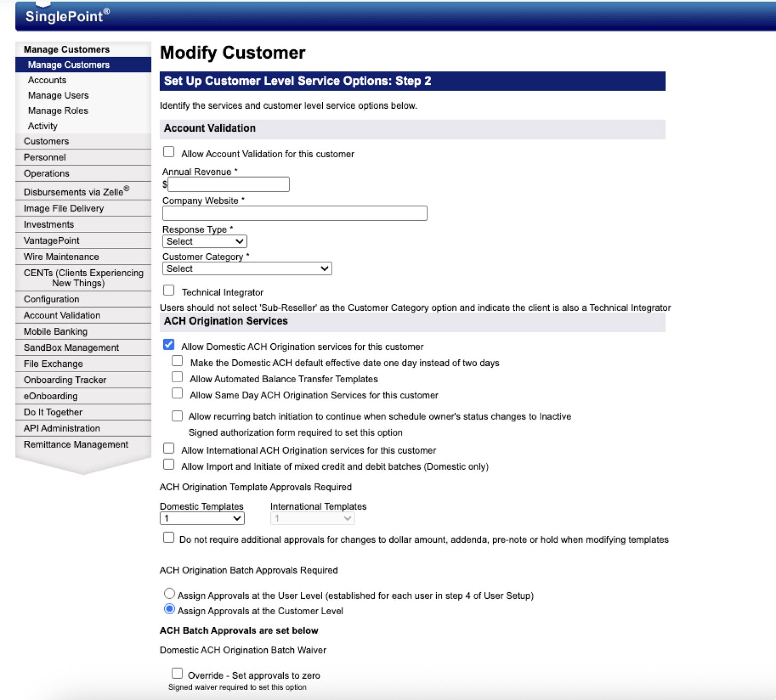Check Allow International ACH Origination services
776x700 pixels.
(x=169, y=448)
